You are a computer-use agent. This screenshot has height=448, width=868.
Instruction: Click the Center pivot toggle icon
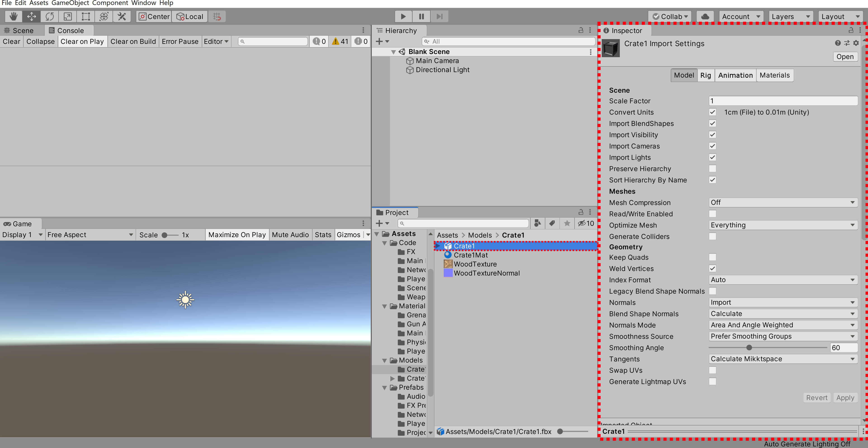pos(154,16)
